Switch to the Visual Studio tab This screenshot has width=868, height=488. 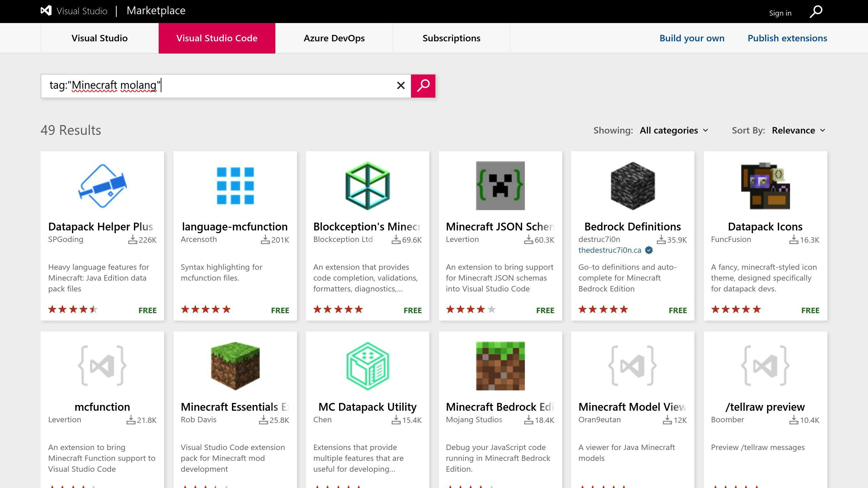100,38
